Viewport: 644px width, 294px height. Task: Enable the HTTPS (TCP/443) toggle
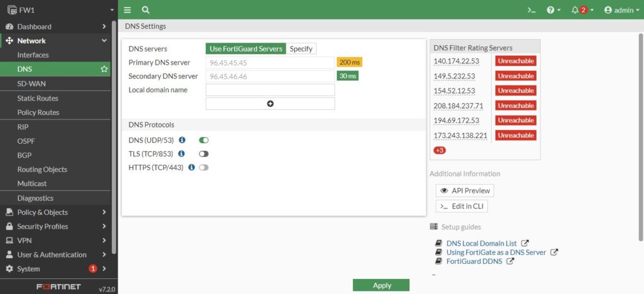click(x=204, y=168)
